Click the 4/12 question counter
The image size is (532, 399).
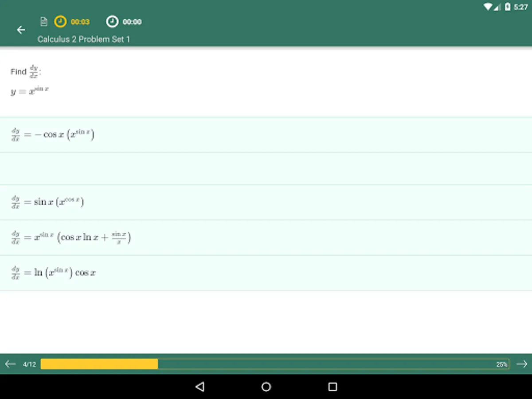pyautogui.click(x=29, y=364)
